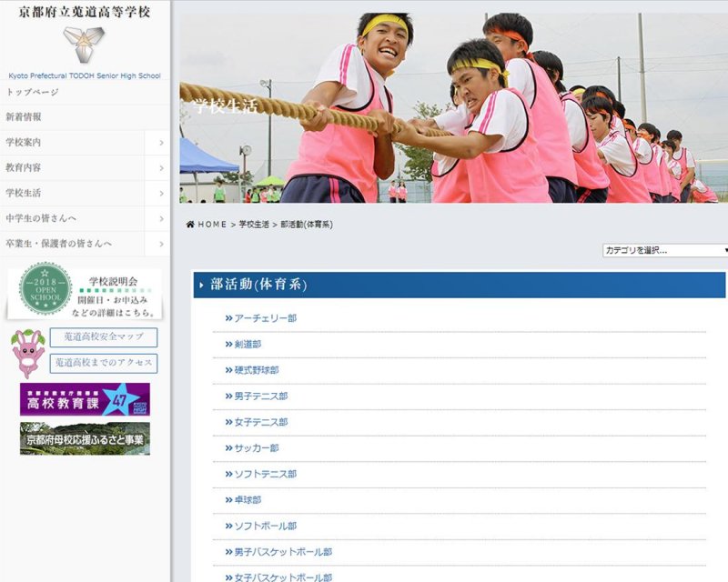Open the カテゴリを選択 dropdown

pos(664,250)
